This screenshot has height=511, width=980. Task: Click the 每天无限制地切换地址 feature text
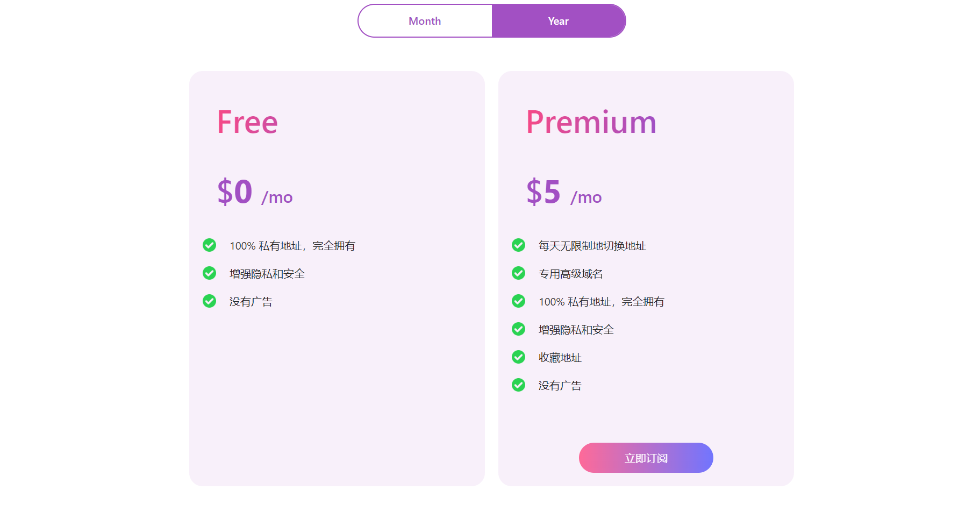click(x=592, y=246)
